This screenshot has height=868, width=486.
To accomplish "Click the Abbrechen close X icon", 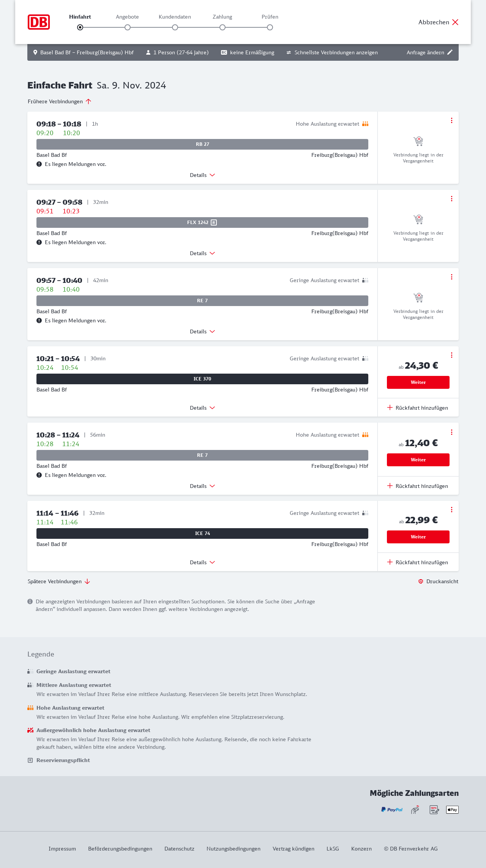I will coord(455,22).
